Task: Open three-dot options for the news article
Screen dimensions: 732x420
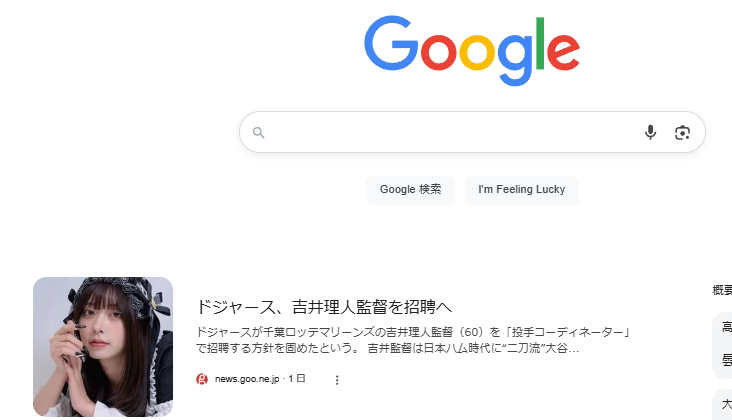Action: (337, 380)
